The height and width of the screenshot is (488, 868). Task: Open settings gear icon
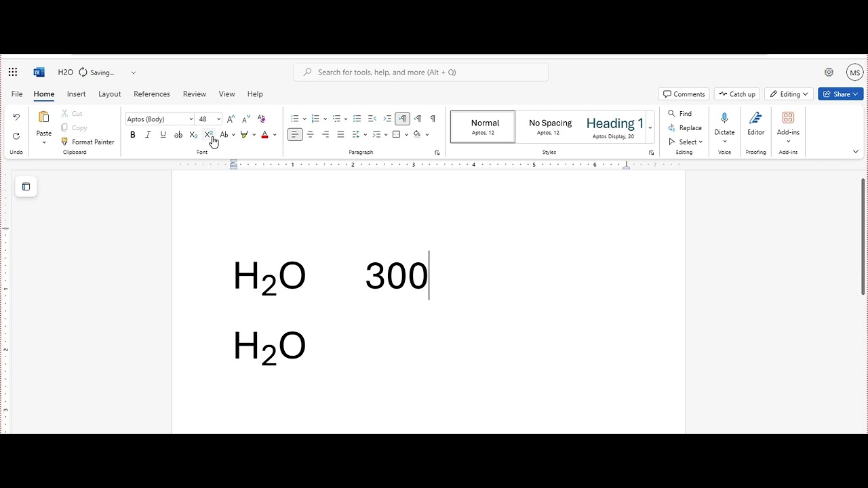(x=829, y=73)
